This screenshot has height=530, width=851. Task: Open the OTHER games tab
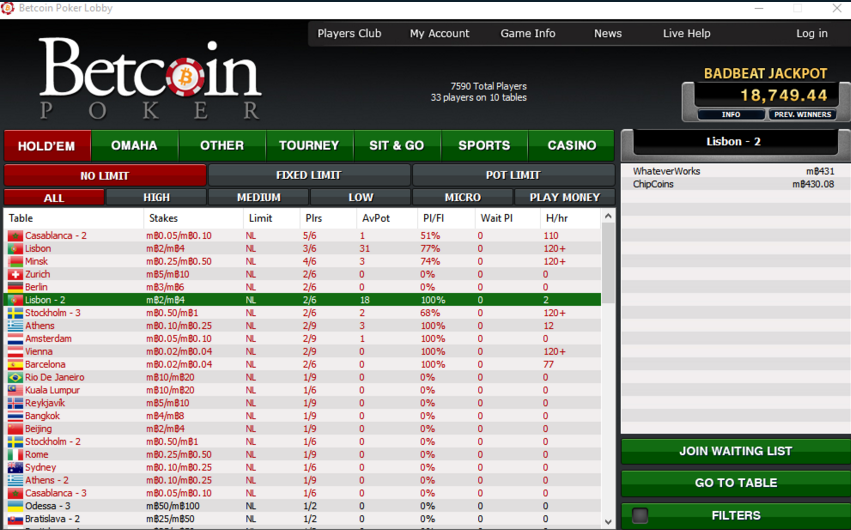point(222,145)
